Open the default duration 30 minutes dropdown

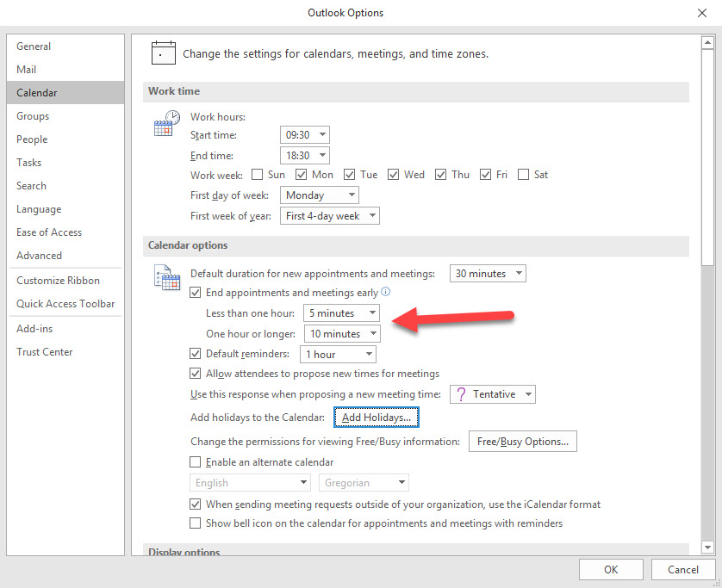coord(488,273)
